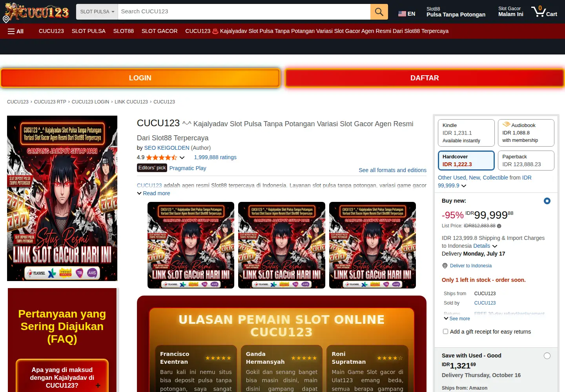The width and height of the screenshot is (565, 392).
Task: Click Pragmatic Play link
Action: pos(188,168)
